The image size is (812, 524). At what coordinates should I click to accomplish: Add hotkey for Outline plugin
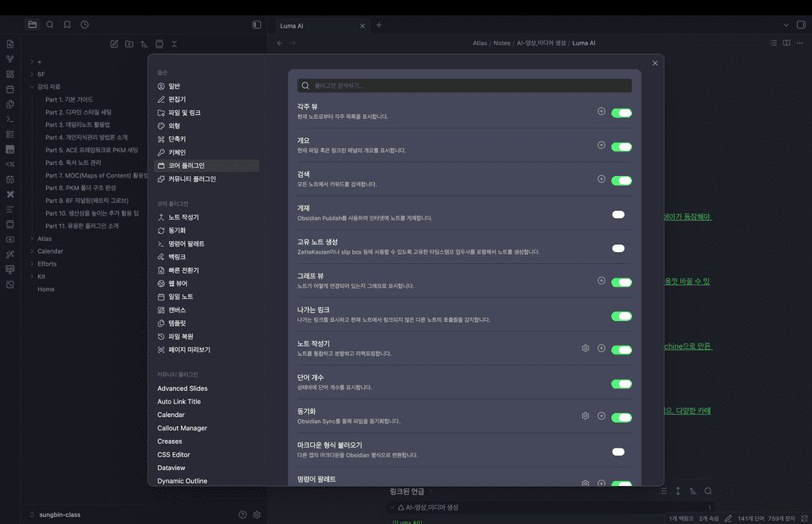point(601,145)
